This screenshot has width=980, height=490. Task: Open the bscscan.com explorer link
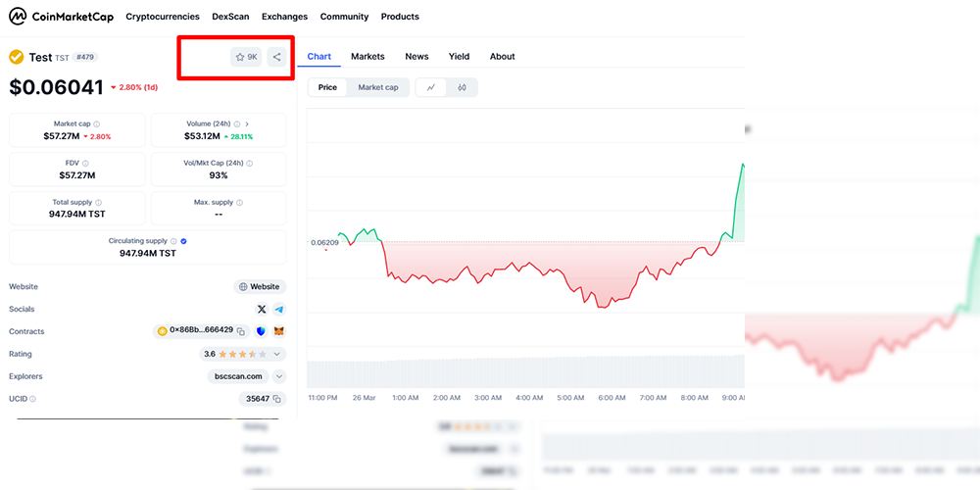click(x=238, y=377)
